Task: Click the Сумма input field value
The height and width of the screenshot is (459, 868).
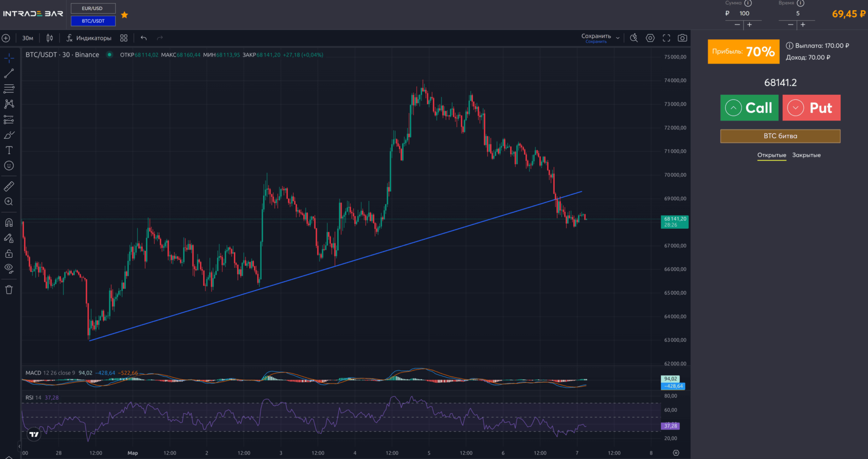Action: click(744, 14)
